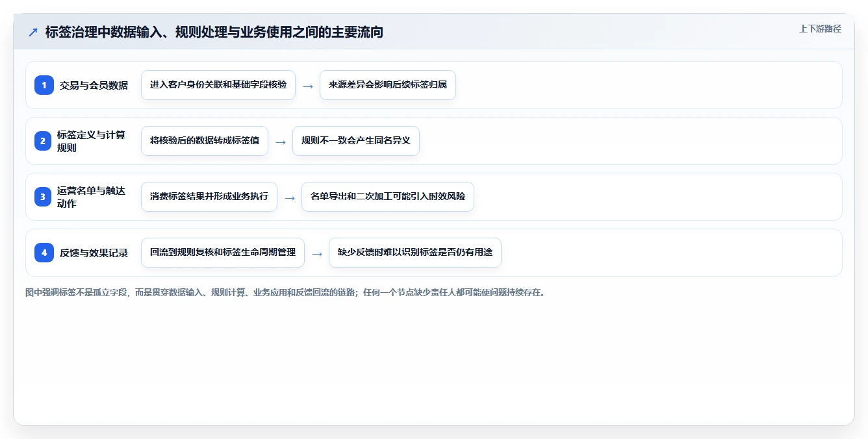Select the number 3 badge for 运营名单与触达动作
The image size is (868, 439).
point(44,197)
